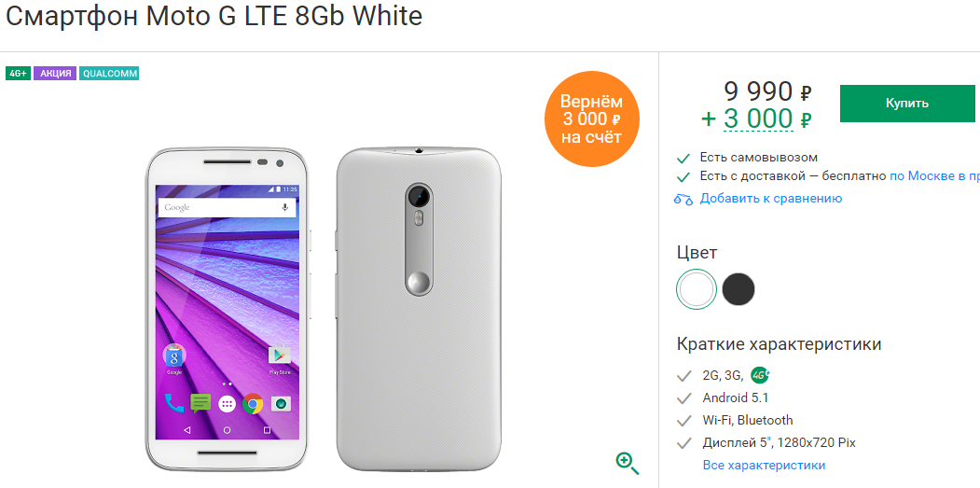Select the black color option
Viewport: 980px width, 488px height.
click(738, 289)
